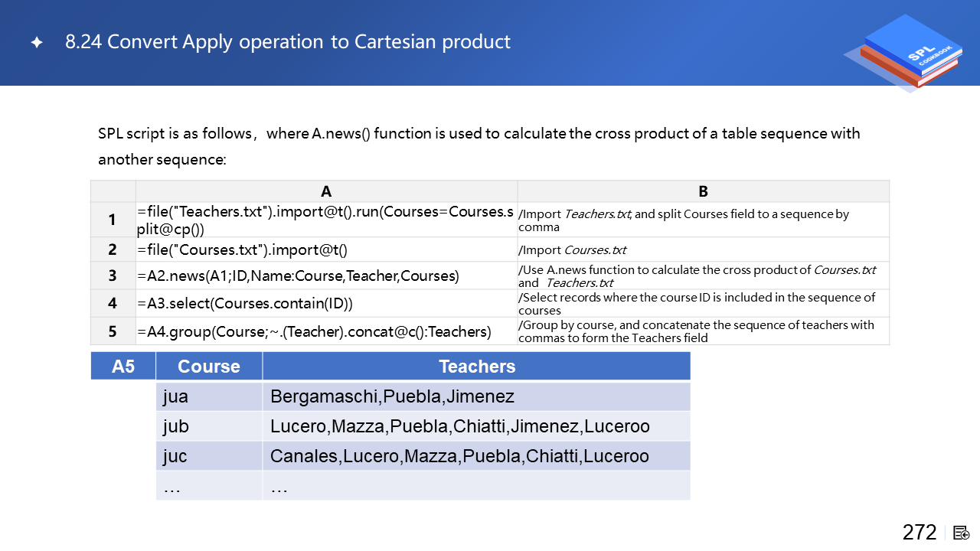Select the A3.select(Courses.contain(ID)) cell
The image size is (980, 551).
tap(326, 304)
